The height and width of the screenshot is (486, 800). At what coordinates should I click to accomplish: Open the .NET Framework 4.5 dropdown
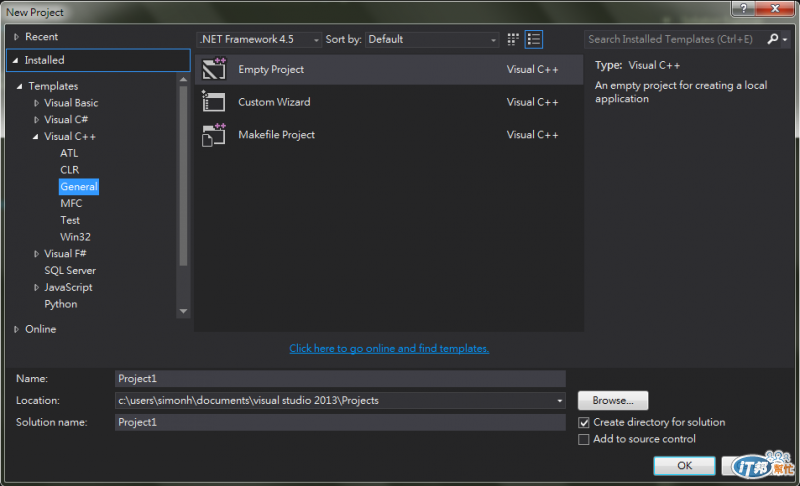(259, 39)
